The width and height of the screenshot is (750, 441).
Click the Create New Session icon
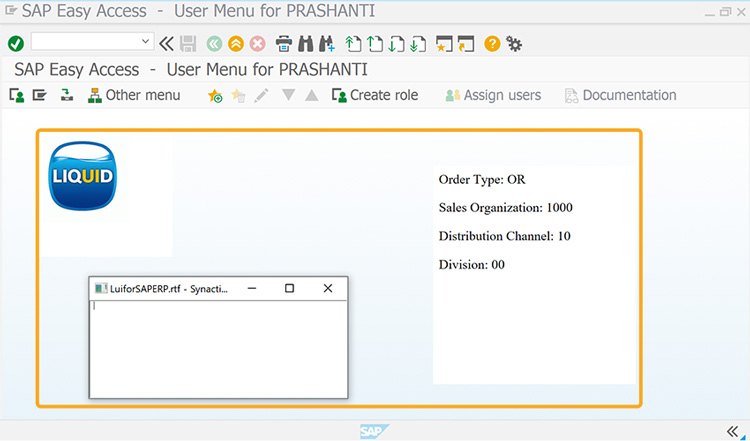[444, 44]
